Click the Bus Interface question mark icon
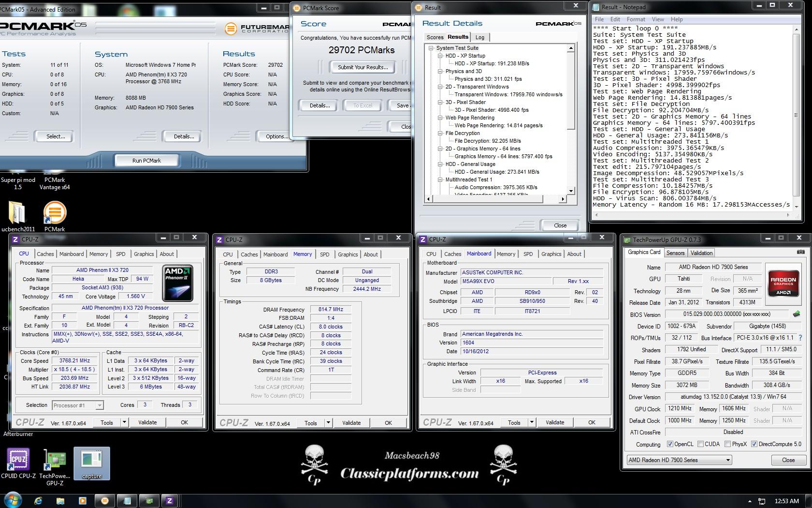812x508 pixels. click(800, 338)
